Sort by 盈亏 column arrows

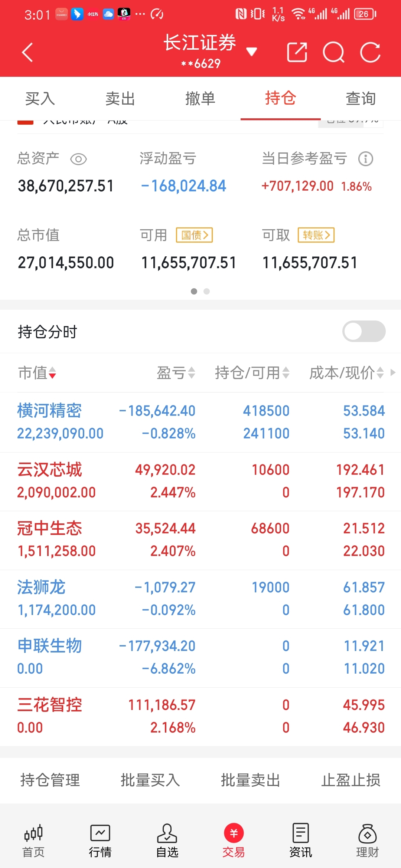pos(176,373)
